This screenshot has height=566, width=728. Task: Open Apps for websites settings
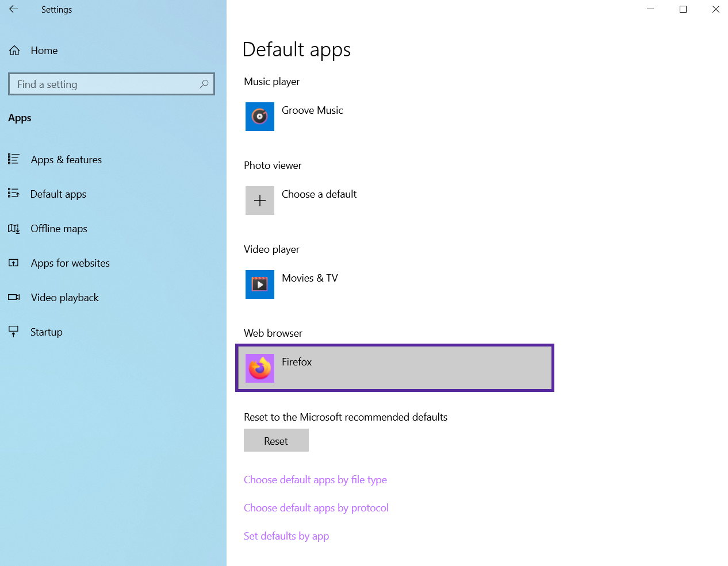tap(70, 263)
